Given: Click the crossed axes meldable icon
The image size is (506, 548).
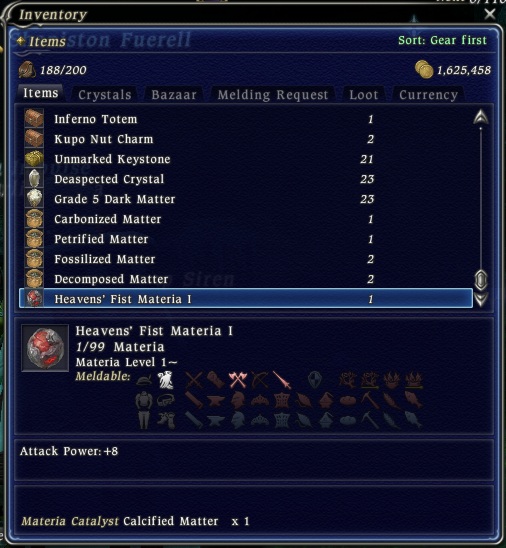Looking at the screenshot, I should click(x=238, y=380).
